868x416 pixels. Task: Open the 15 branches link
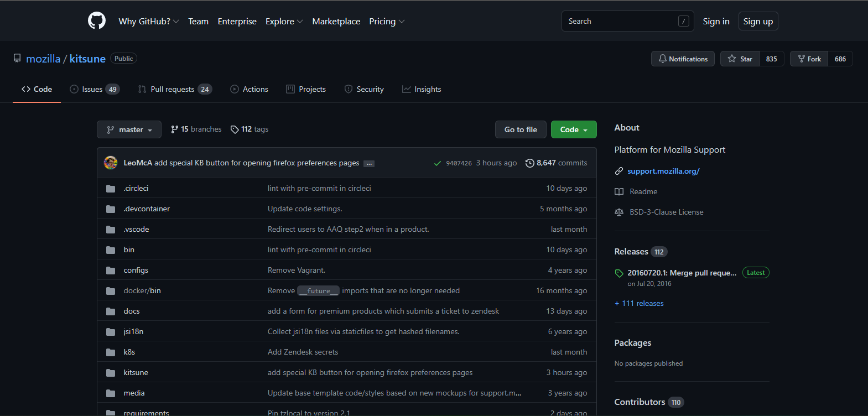point(196,129)
